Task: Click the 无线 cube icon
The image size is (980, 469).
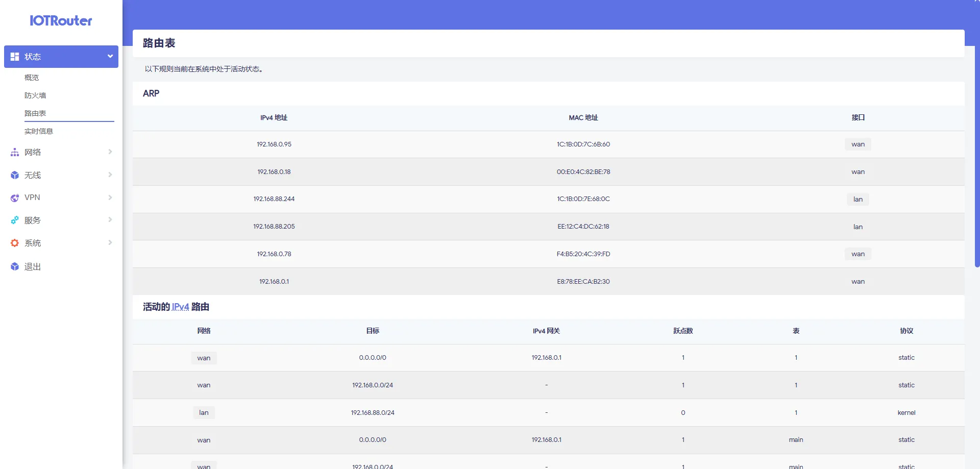Action: tap(15, 175)
